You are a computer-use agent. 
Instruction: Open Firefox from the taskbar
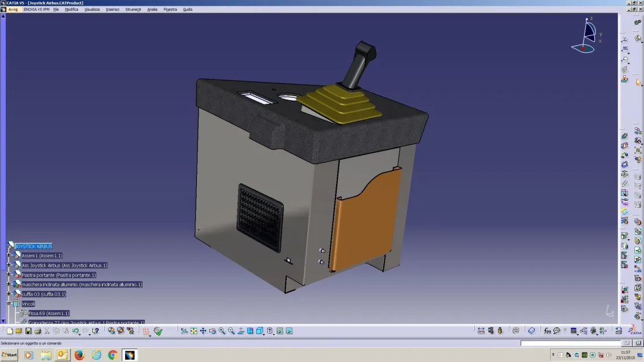tap(79, 355)
